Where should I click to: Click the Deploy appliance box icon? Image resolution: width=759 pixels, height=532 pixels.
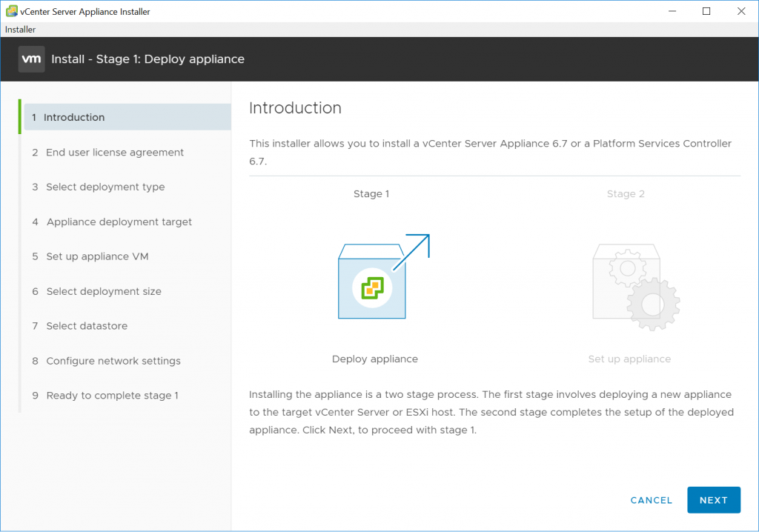383,276
